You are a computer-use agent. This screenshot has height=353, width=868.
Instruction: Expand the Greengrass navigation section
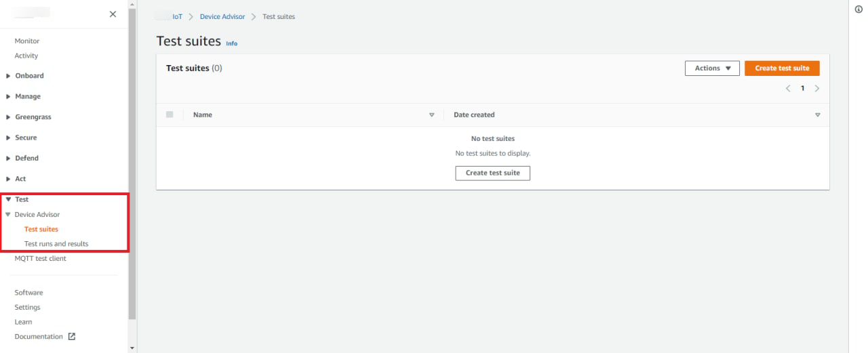(x=8, y=117)
